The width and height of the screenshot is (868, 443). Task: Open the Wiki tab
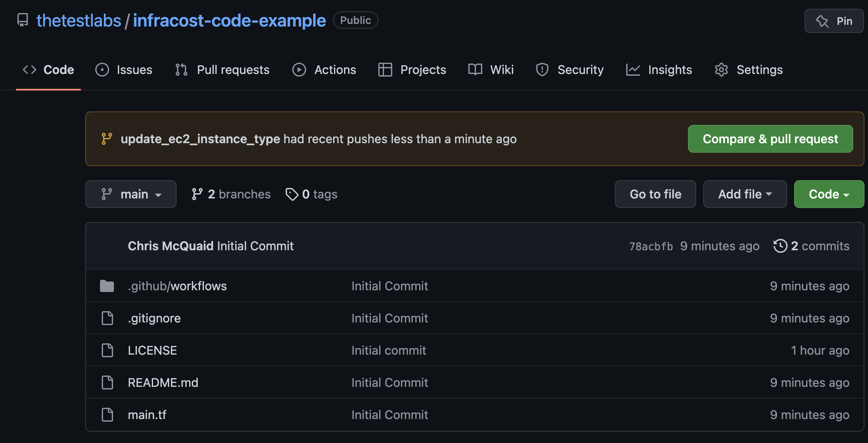[491, 70]
